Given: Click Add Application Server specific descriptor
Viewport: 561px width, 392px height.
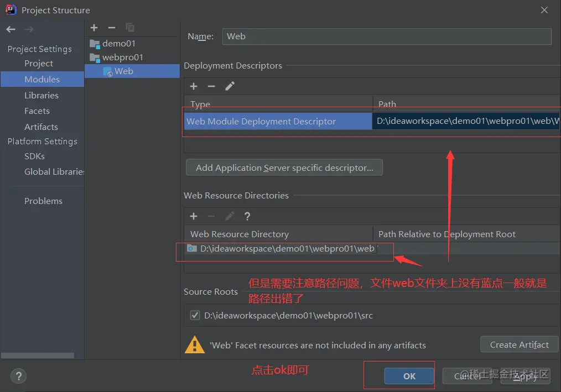Looking at the screenshot, I should (x=284, y=168).
